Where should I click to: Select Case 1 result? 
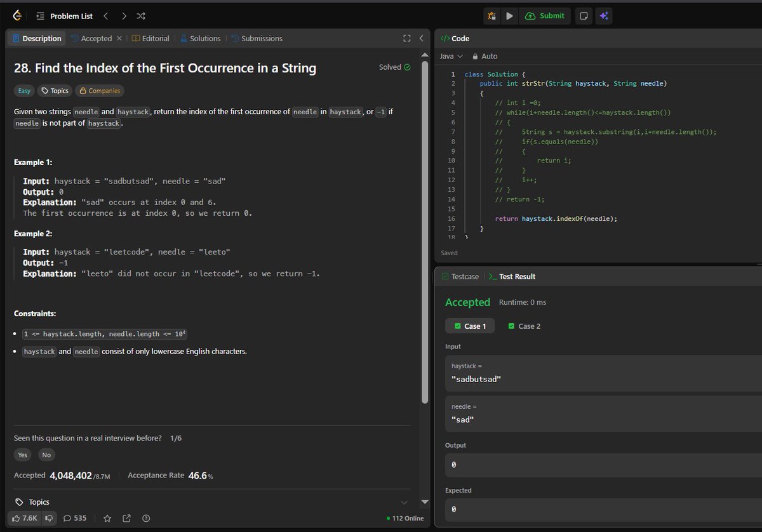(470, 326)
